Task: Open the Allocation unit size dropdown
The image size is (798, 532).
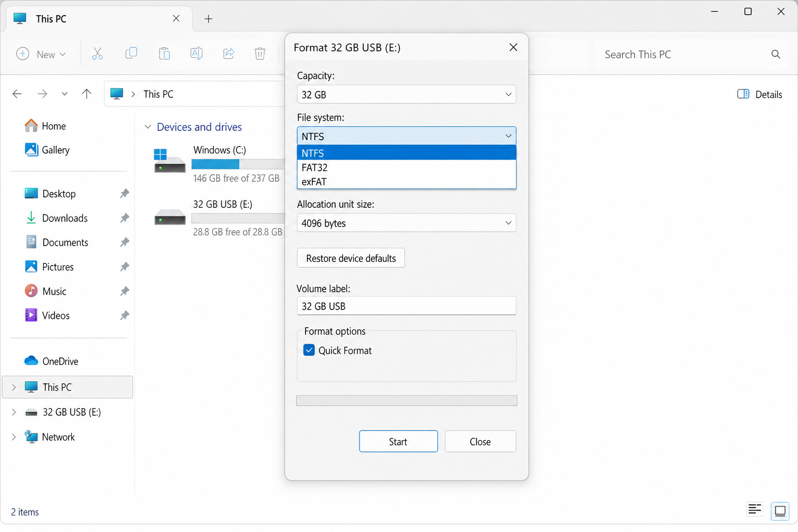Action: point(406,223)
